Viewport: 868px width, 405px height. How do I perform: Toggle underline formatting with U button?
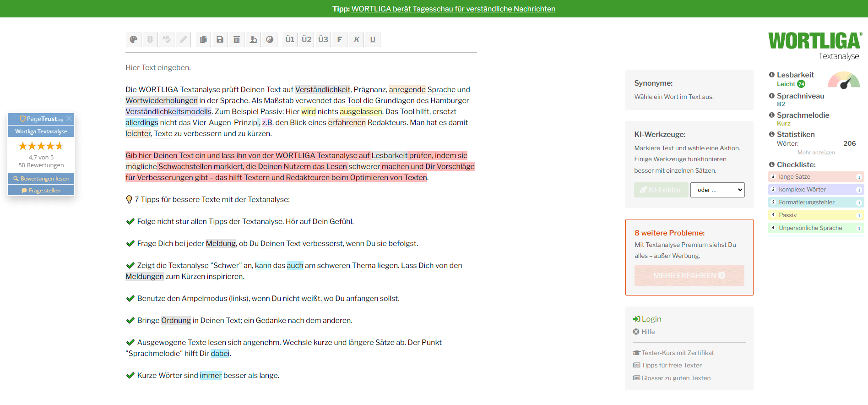pos(373,39)
